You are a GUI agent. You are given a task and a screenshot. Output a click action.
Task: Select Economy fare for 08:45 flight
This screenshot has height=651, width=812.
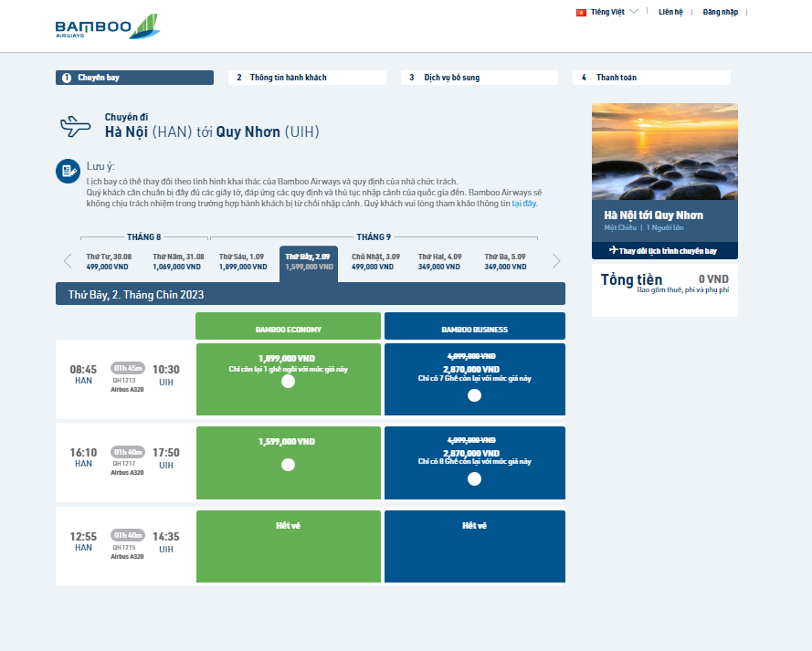point(288,382)
